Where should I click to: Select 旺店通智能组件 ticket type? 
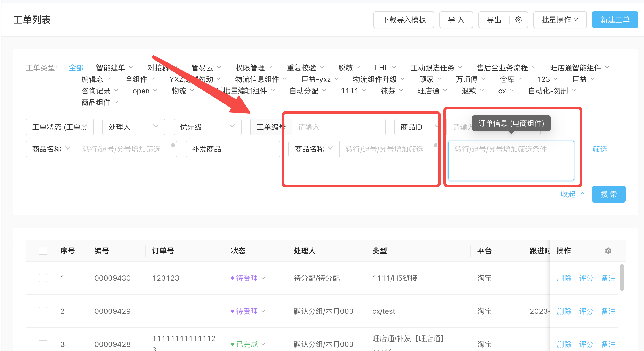(579, 68)
